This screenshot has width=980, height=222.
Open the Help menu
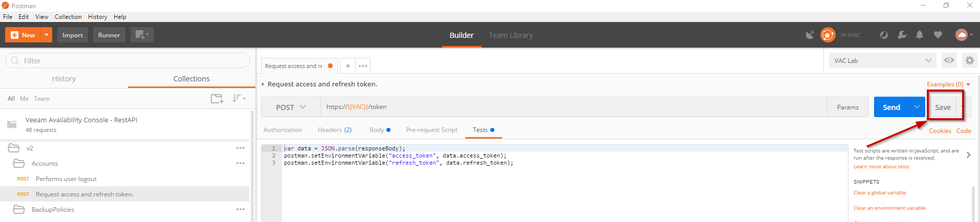point(120,17)
